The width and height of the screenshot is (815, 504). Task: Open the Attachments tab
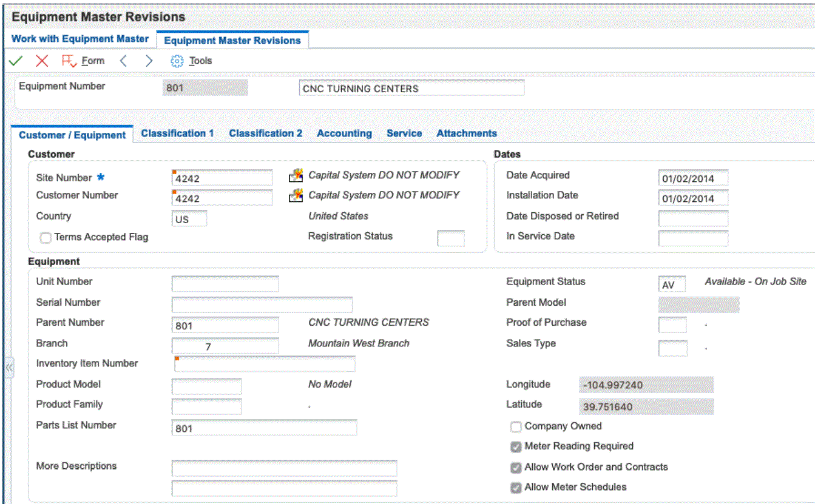click(466, 133)
